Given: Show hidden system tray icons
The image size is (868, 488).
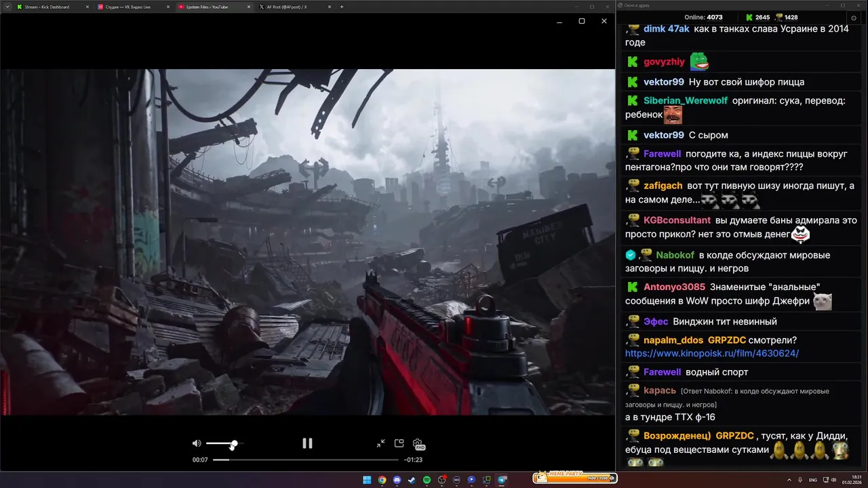Looking at the screenshot, I should click(789, 480).
